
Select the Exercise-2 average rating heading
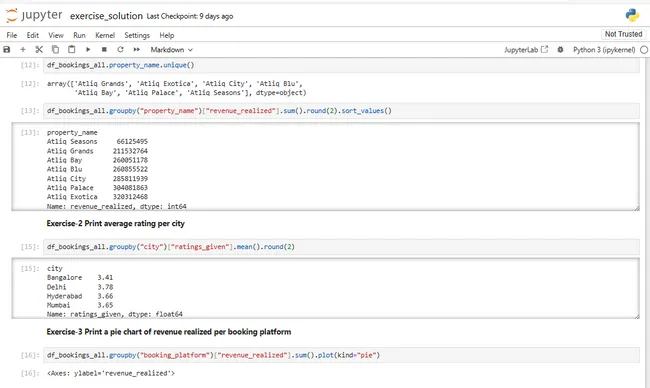[115, 223]
